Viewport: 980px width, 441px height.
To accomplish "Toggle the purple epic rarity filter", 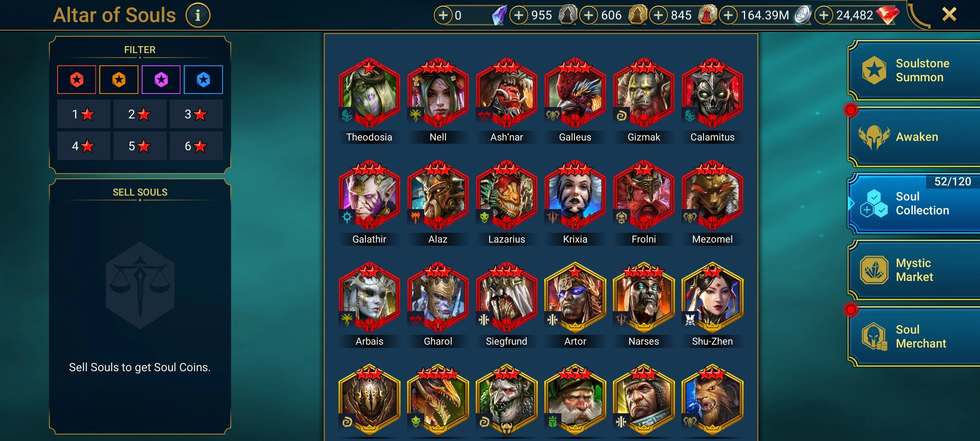I will coord(161,80).
